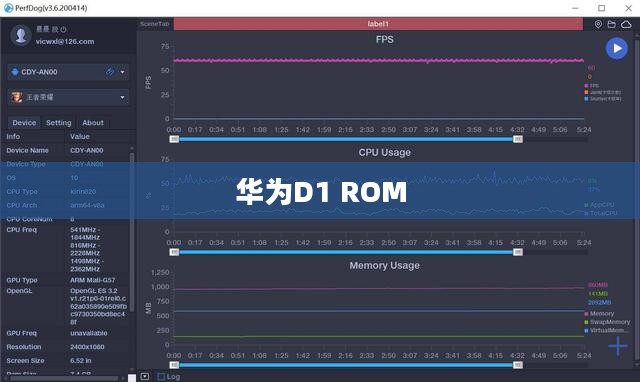Toggle the orange Jank legend entry
The image size is (640, 382).
pos(602,92)
